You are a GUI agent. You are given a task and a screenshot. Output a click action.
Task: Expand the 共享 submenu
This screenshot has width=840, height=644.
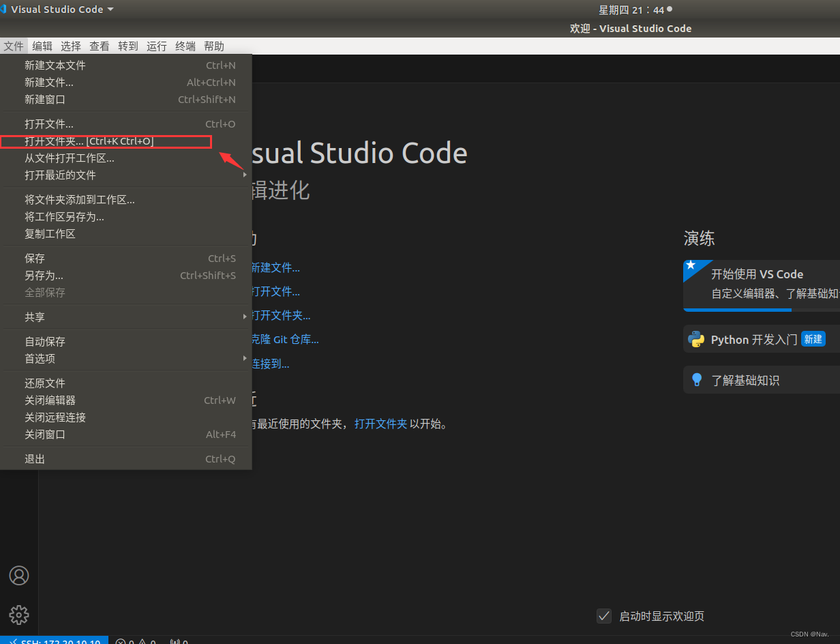[126, 317]
